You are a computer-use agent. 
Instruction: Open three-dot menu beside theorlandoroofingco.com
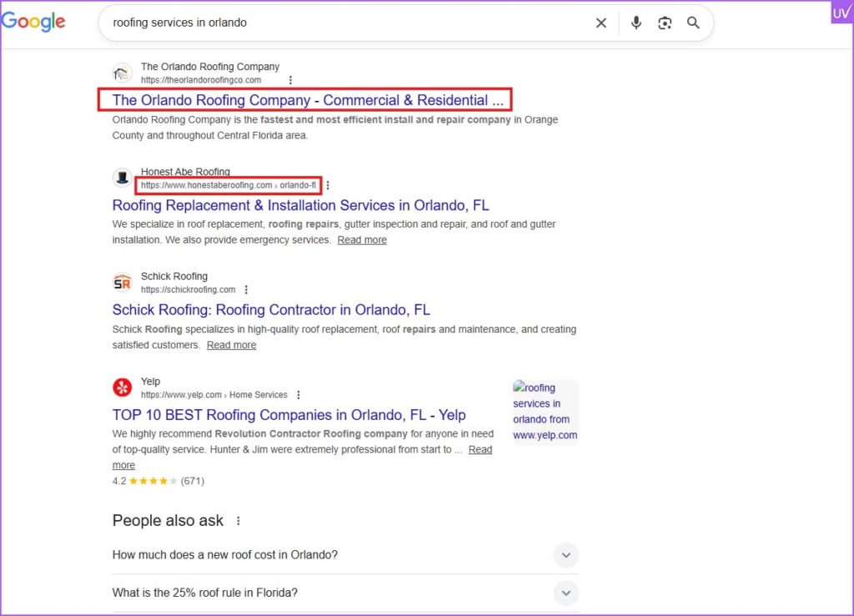(290, 80)
